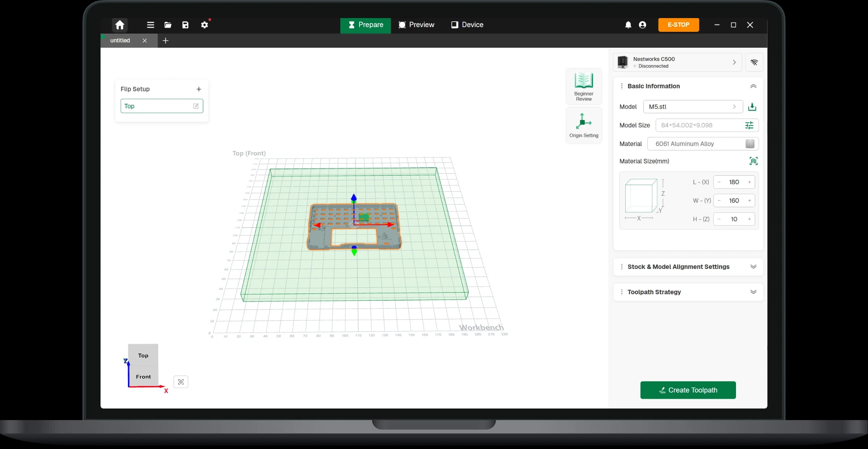868x449 pixels.
Task: Expand the Toolpath Strategy section
Action: (753, 292)
